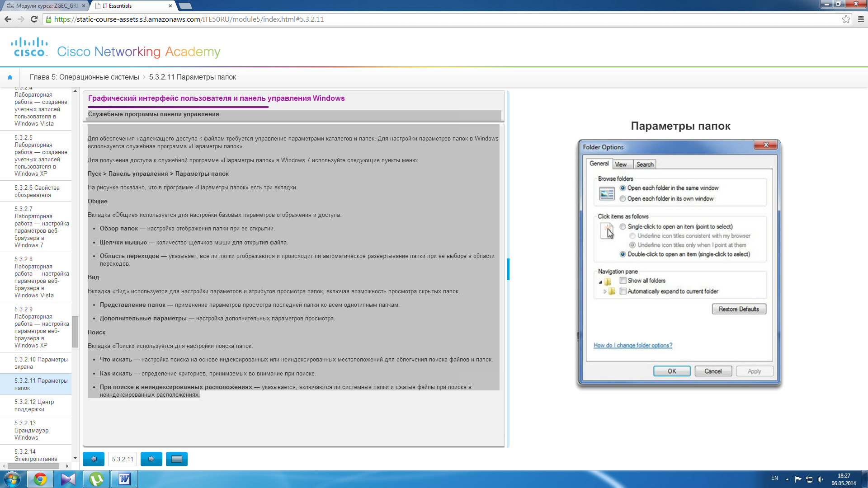Click OK in Folder Options
The image size is (868, 488).
[x=672, y=371]
